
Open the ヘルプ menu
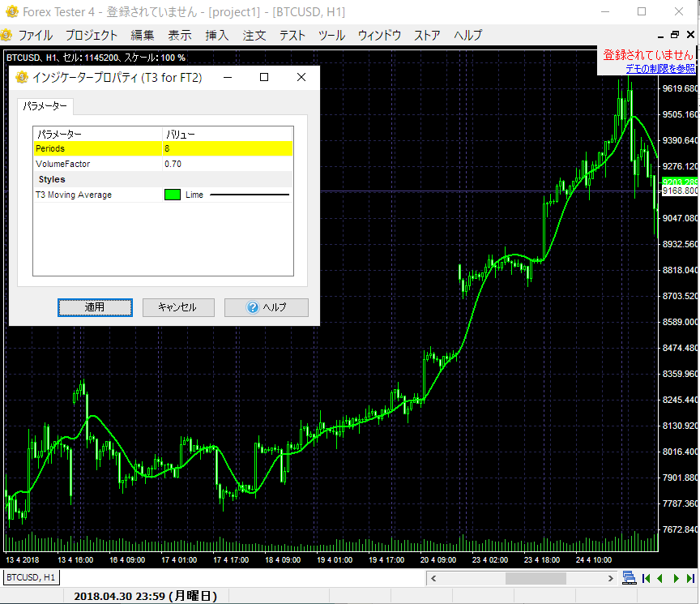(x=467, y=36)
